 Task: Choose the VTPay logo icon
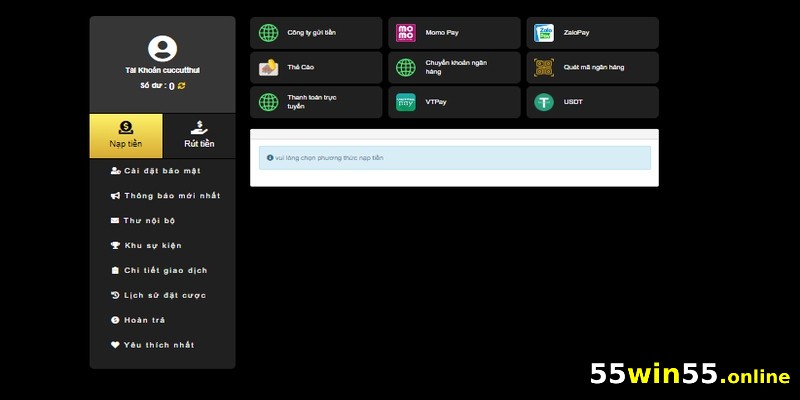[x=406, y=102]
